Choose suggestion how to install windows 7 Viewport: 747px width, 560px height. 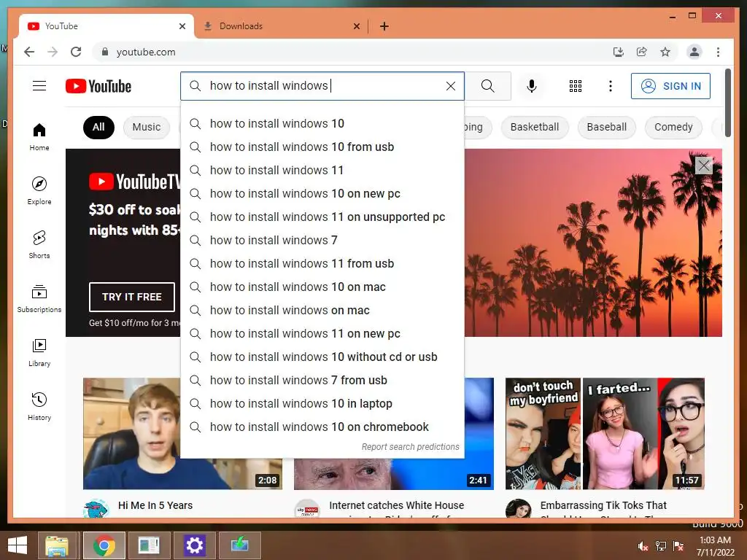click(x=322, y=241)
